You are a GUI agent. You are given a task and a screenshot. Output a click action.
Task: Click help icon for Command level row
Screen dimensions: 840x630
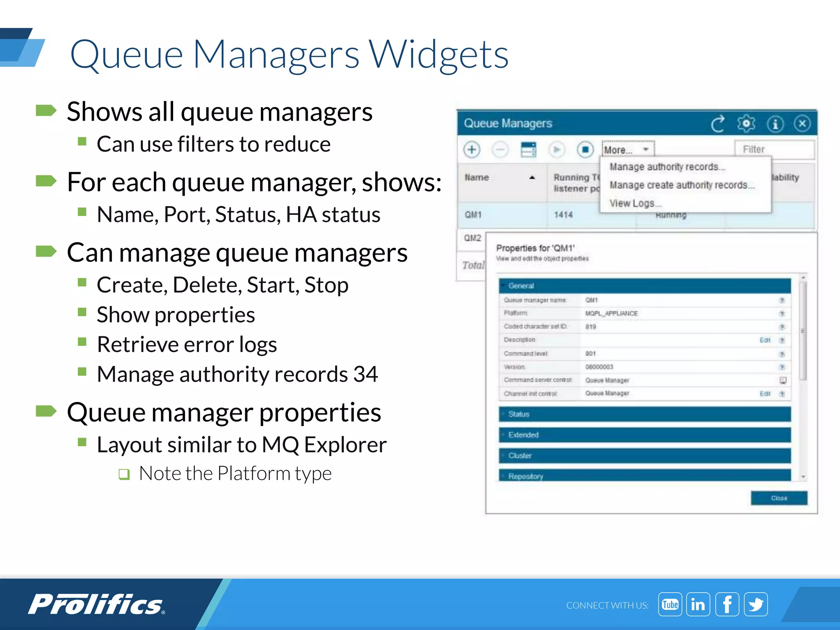(782, 354)
